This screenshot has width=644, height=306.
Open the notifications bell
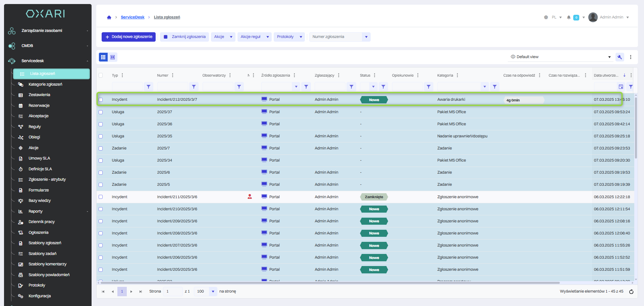[x=569, y=17]
